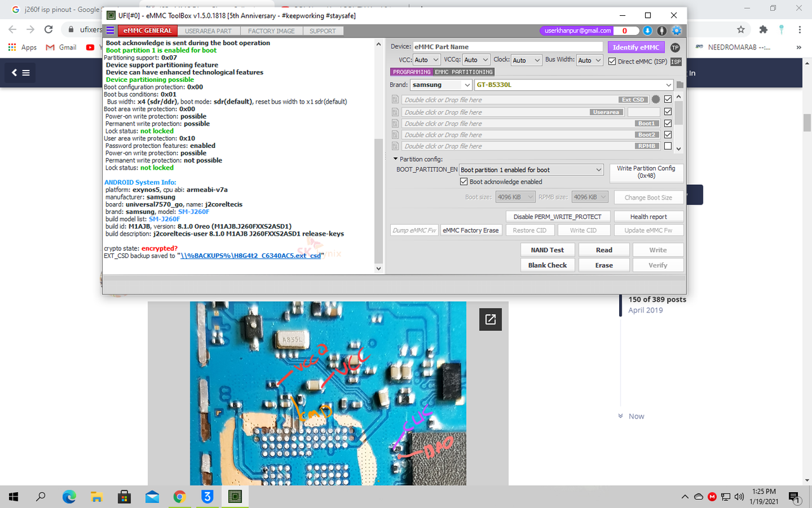812x508 pixels.
Task: Open the EXT_CSD backup file link
Action: (x=251, y=255)
